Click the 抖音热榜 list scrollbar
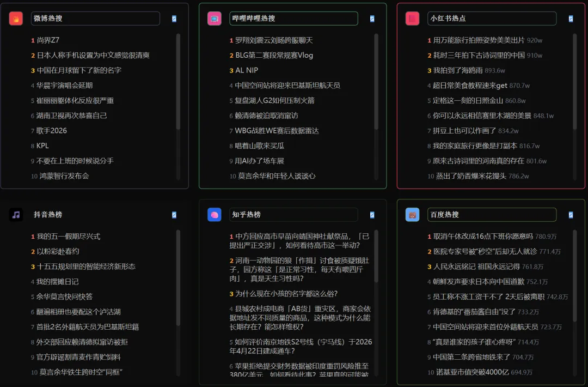The height and width of the screenshot is (387, 588). click(x=178, y=278)
